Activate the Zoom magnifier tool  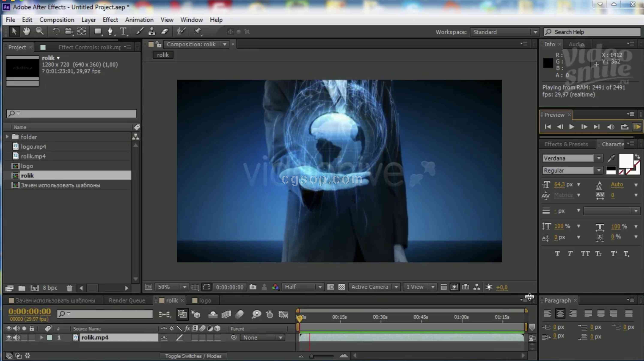coord(39,32)
